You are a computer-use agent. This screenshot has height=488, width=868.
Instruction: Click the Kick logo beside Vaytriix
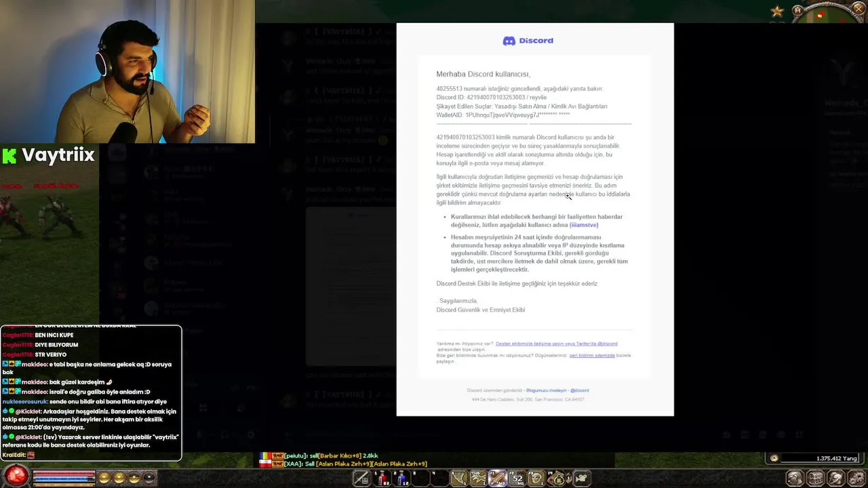[9, 156]
